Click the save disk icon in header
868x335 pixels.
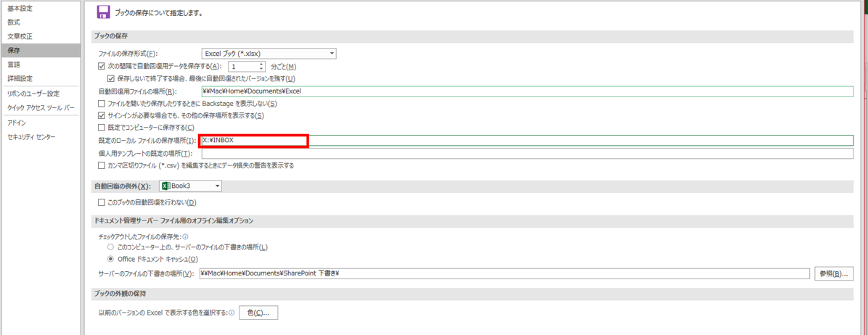point(102,12)
